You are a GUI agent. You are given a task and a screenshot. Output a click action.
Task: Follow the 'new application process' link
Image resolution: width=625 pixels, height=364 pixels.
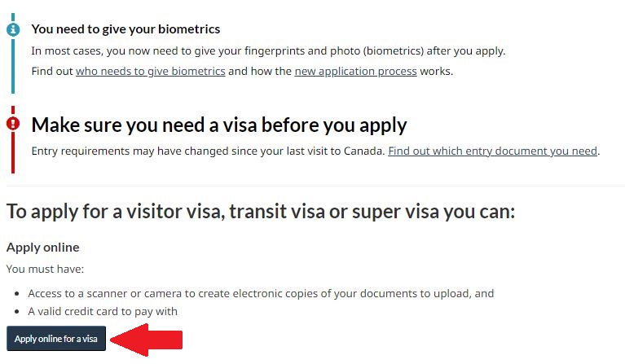pyautogui.click(x=355, y=72)
